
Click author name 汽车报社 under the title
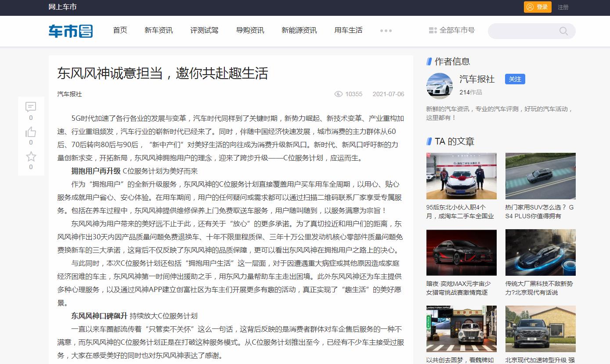[x=69, y=94]
